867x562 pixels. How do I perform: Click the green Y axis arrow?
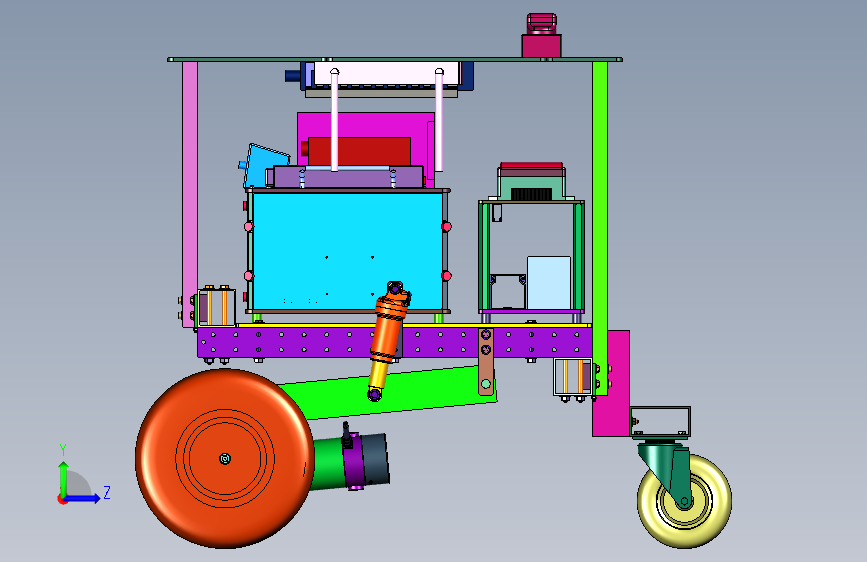point(64,479)
